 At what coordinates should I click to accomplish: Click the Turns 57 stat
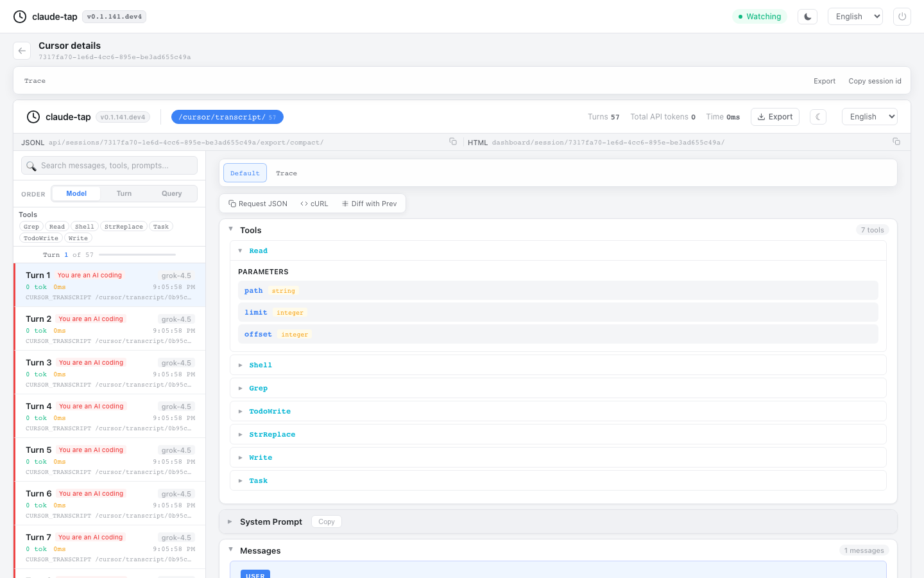(604, 117)
